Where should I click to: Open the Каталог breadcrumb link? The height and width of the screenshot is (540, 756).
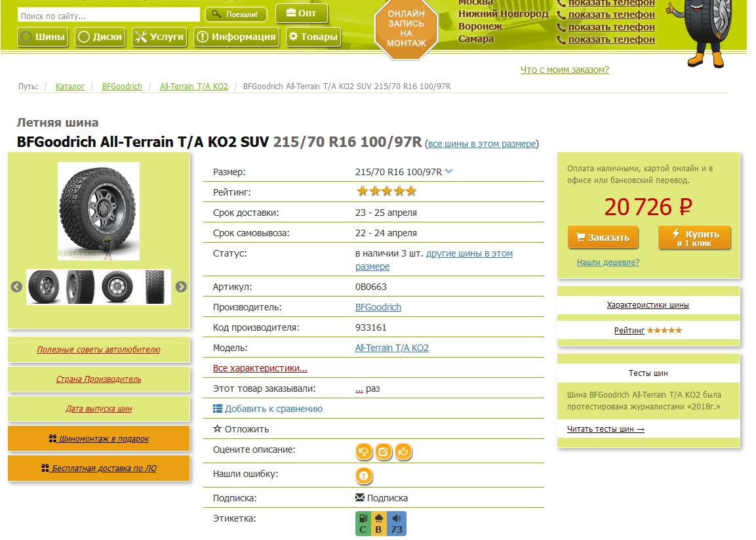[70, 87]
